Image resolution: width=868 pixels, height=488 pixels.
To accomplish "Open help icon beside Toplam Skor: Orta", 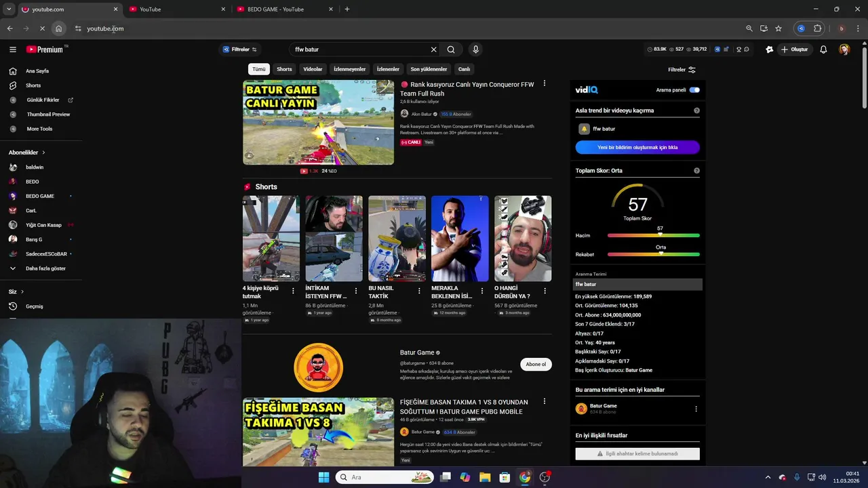I will pos(696,171).
